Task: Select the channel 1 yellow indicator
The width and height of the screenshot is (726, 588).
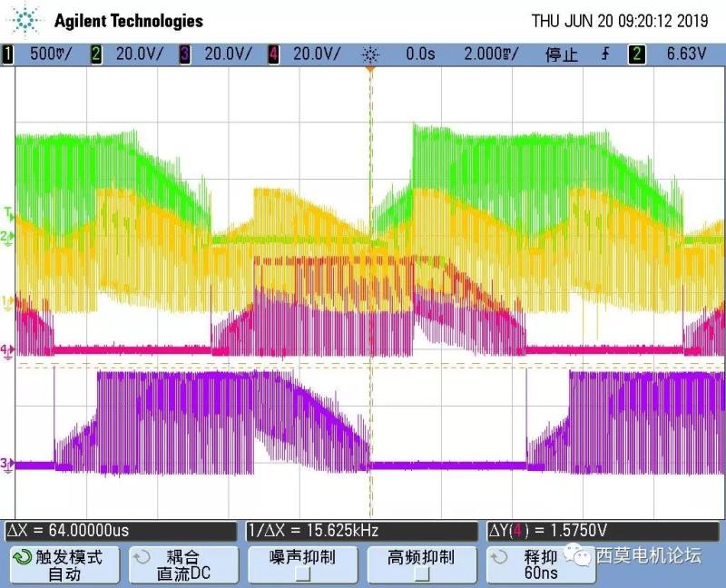Action: coord(9,54)
